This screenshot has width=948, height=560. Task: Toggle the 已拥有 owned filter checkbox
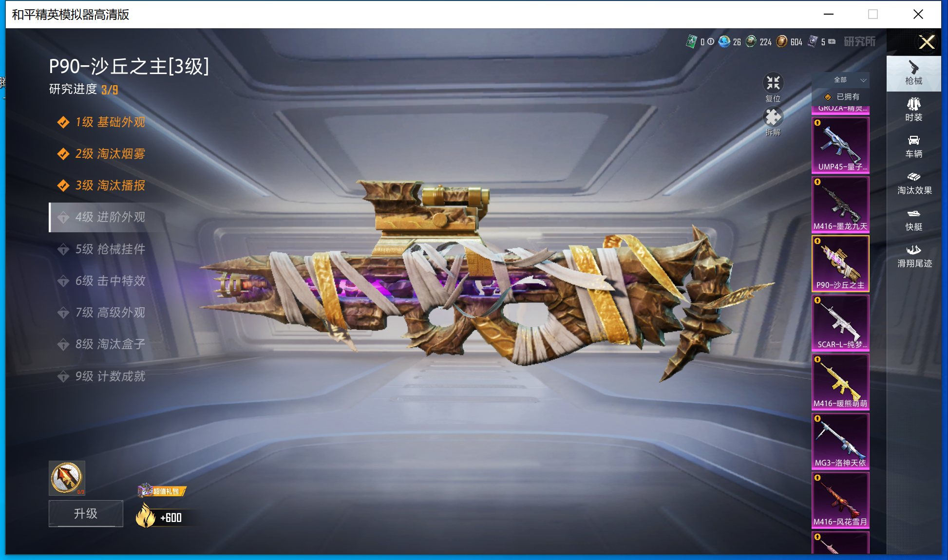tap(828, 97)
